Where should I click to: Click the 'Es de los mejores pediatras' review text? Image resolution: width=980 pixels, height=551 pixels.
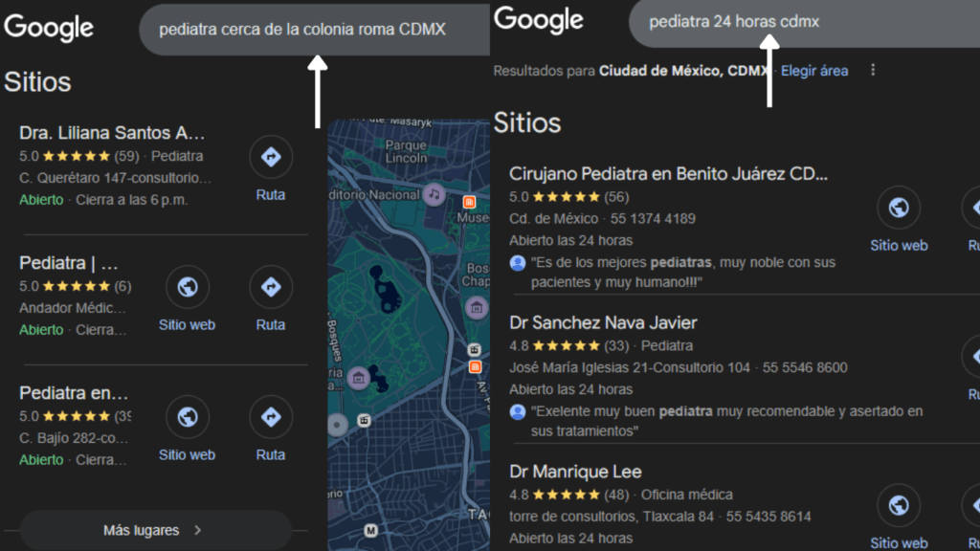[x=683, y=273]
